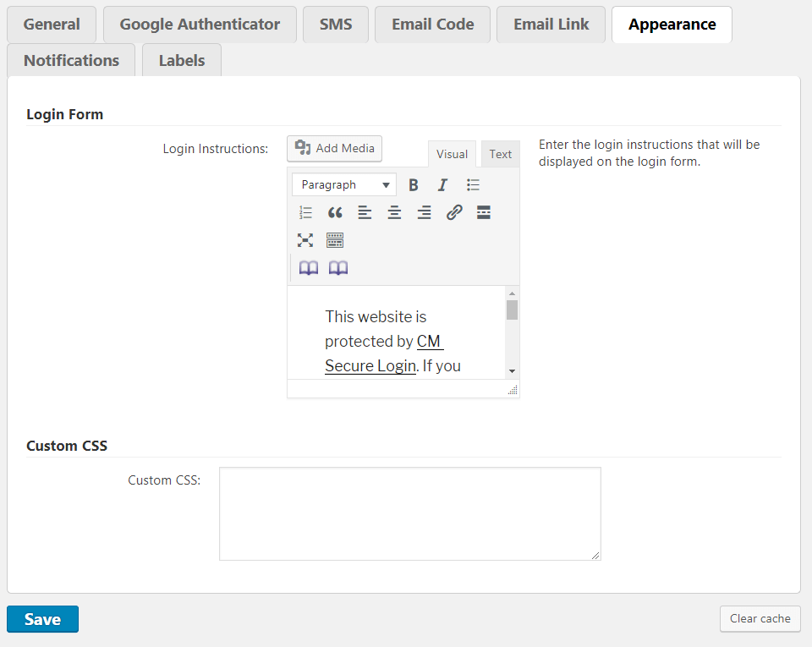Save the settings with the Save button
The image size is (812, 647).
pyautogui.click(x=42, y=619)
